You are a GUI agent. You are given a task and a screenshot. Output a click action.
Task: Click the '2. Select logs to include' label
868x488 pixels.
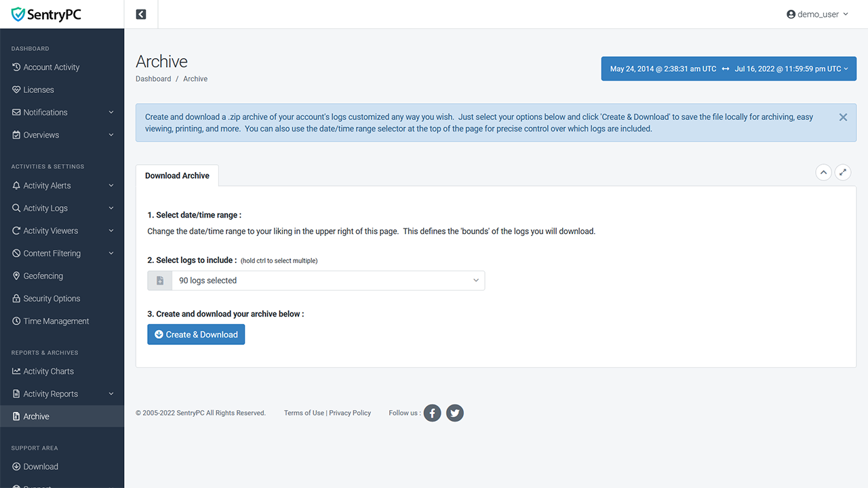[x=192, y=260]
